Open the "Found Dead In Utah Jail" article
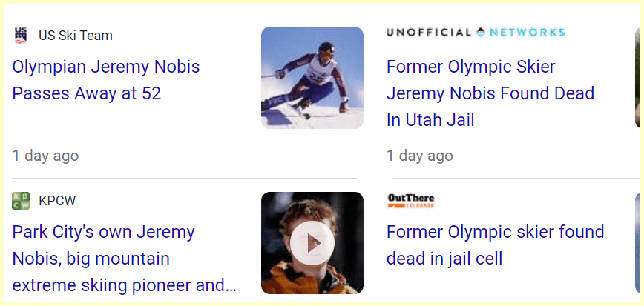This screenshot has width=644, height=306. point(490,93)
